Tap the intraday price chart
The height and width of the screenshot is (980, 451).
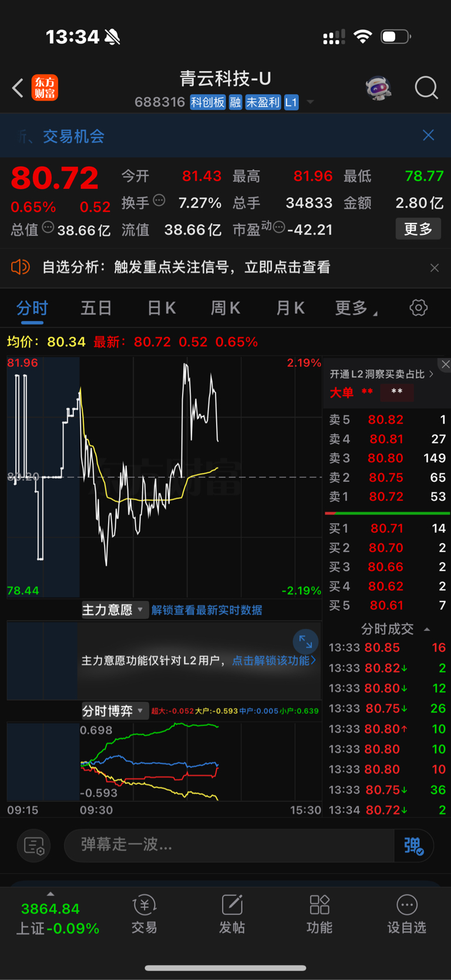click(164, 477)
